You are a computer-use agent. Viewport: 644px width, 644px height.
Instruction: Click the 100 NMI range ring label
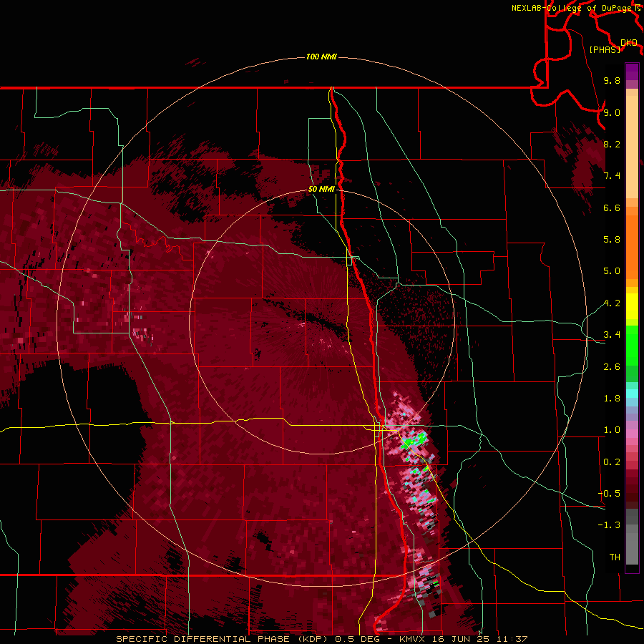coord(321,57)
